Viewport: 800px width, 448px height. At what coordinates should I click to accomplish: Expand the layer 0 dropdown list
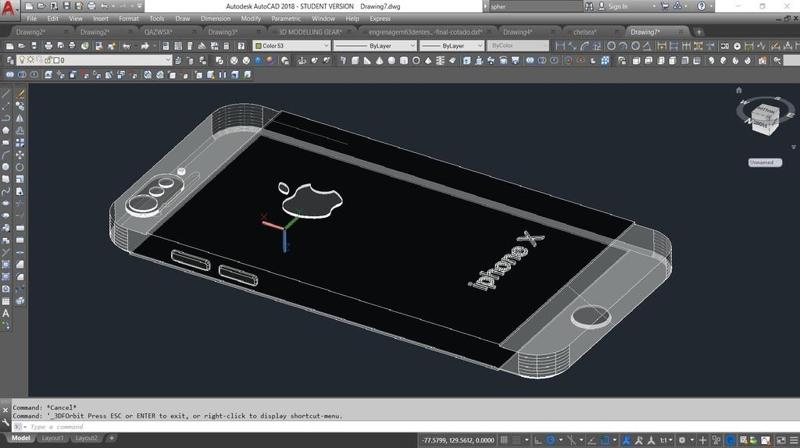point(167,60)
